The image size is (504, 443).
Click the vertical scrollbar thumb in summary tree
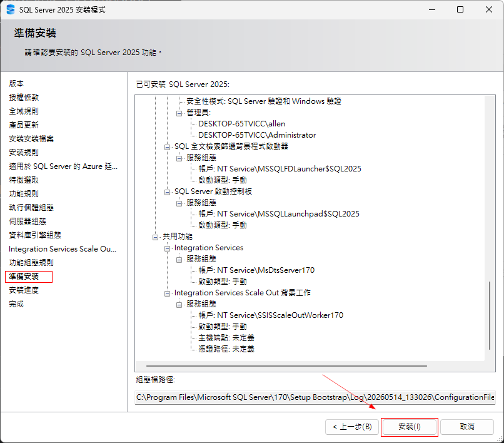[490, 315]
